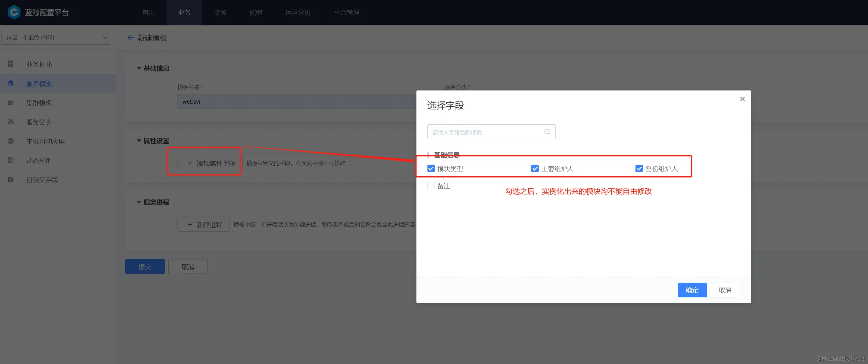
Task: Click the 业务拓扑 sidebar icon
Action: (x=11, y=64)
